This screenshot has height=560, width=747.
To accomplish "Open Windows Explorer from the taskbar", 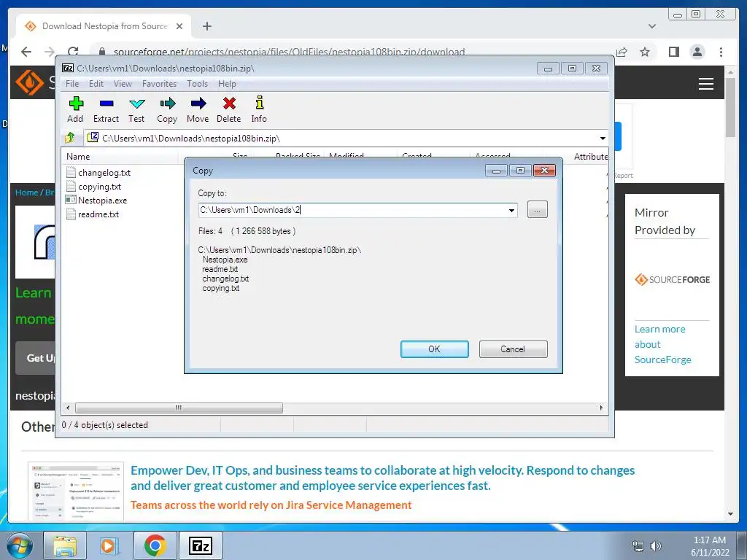I will [x=65, y=545].
